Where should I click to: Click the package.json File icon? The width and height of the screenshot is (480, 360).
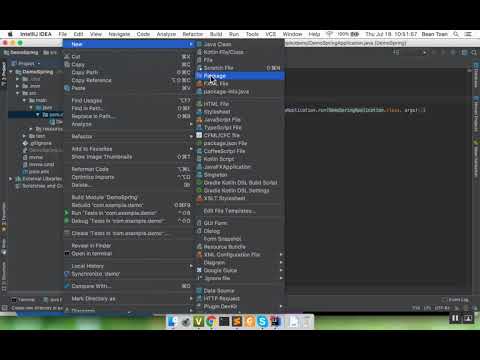click(x=199, y=143)
